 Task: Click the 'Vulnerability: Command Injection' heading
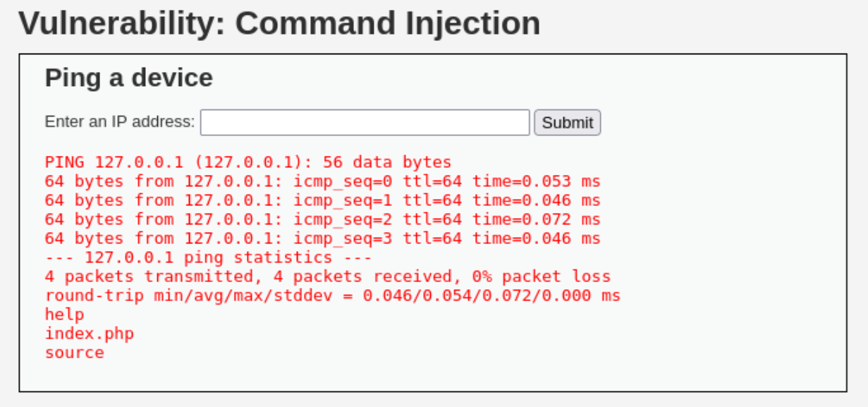tap(279, 23)
